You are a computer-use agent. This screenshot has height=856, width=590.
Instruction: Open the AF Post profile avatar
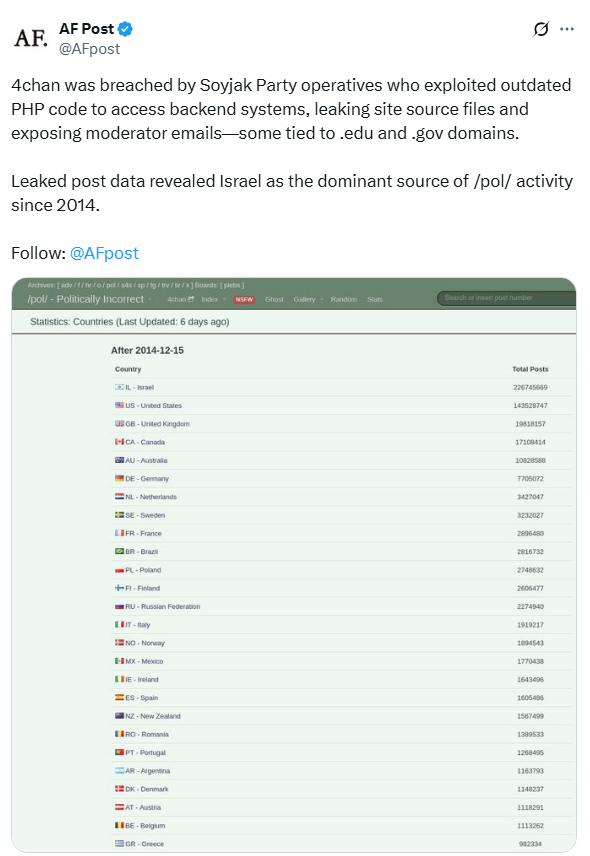tap(31, 38)
